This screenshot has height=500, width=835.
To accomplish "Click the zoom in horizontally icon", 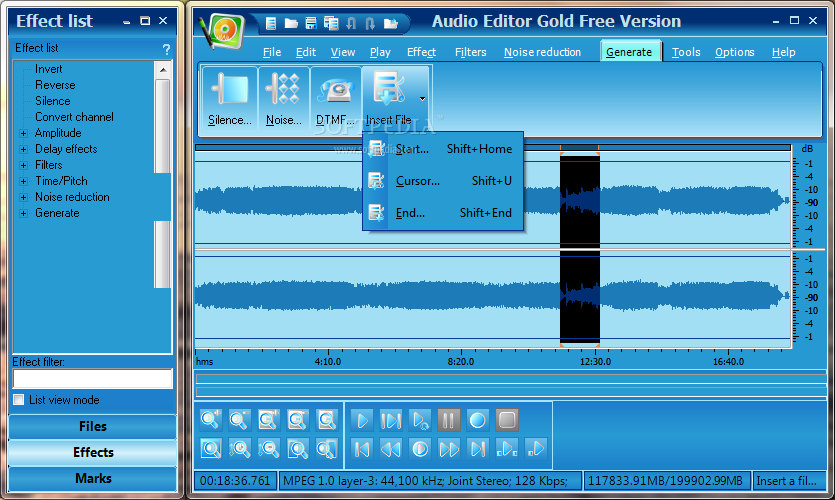I will [x=211, y=420].
